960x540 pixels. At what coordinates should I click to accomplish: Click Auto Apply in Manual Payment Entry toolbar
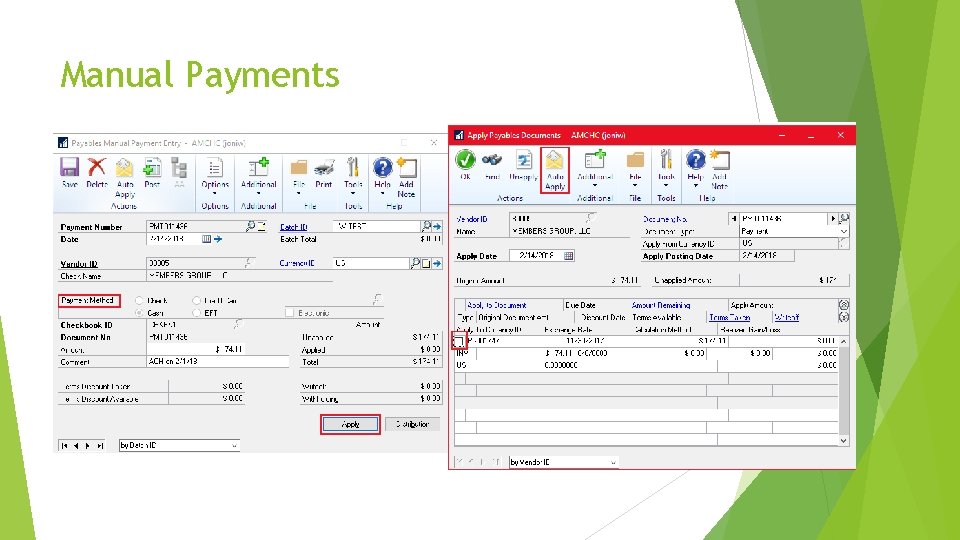coord(125,178)
